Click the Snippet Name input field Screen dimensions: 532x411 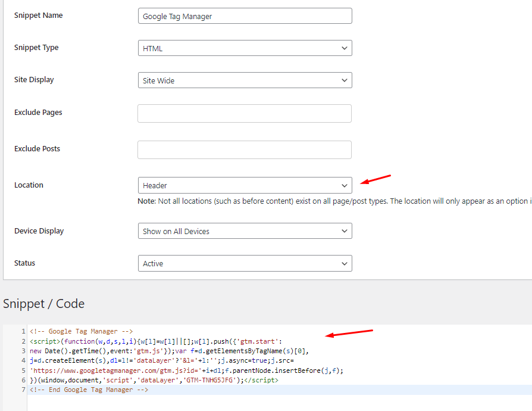[x=245, y=16]
